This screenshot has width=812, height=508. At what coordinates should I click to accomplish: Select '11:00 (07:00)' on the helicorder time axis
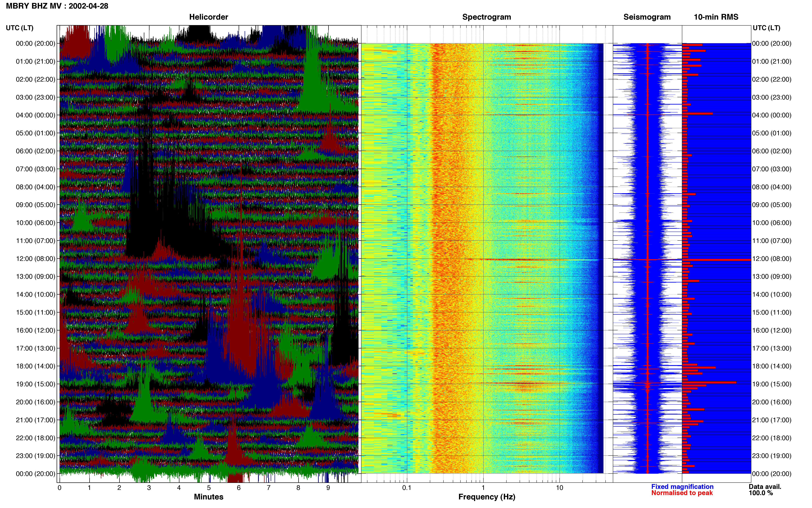pyautogui.click(x=36, y=241)
